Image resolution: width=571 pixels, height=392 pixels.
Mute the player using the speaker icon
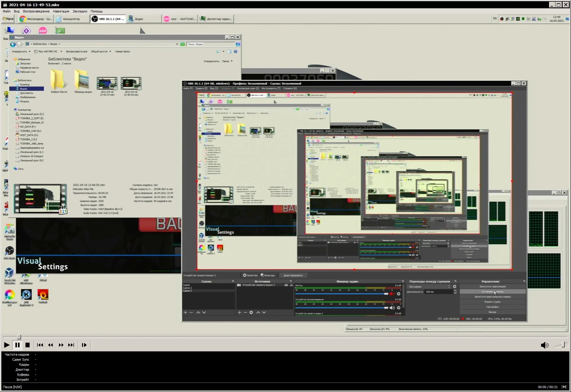coord(544,345)
